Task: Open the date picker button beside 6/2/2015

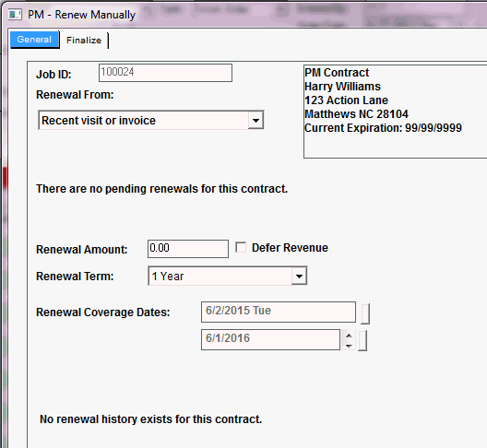Action: pyautogui.click(x=365, y=314)
